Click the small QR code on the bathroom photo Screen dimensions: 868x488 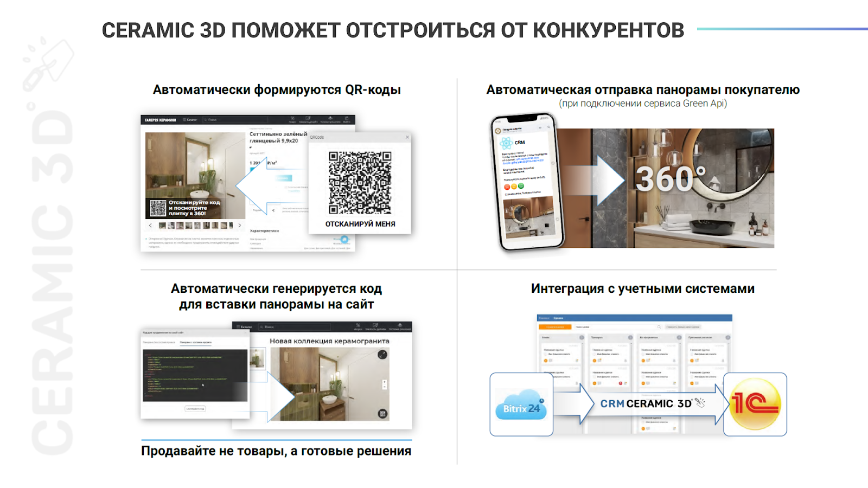158,208
